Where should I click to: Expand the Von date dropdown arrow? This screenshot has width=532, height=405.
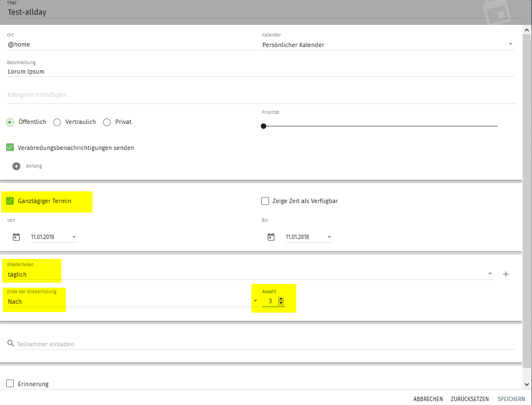[74, 237]
